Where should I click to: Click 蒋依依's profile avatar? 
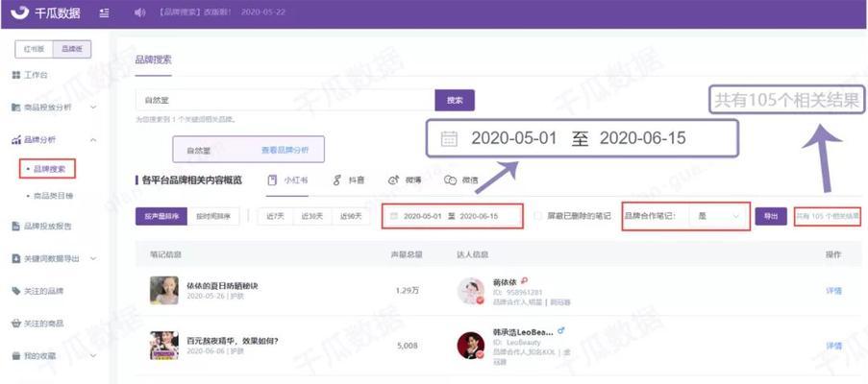[471, 291]
